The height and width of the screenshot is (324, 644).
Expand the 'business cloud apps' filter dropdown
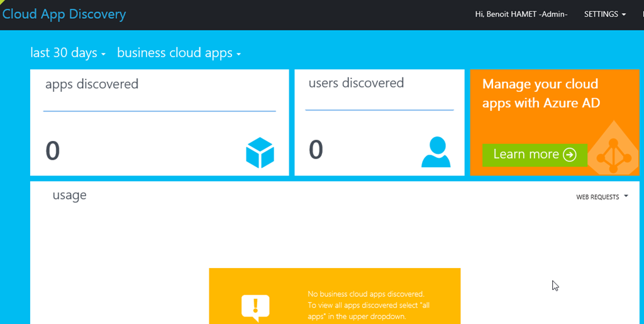pos(179,53)
